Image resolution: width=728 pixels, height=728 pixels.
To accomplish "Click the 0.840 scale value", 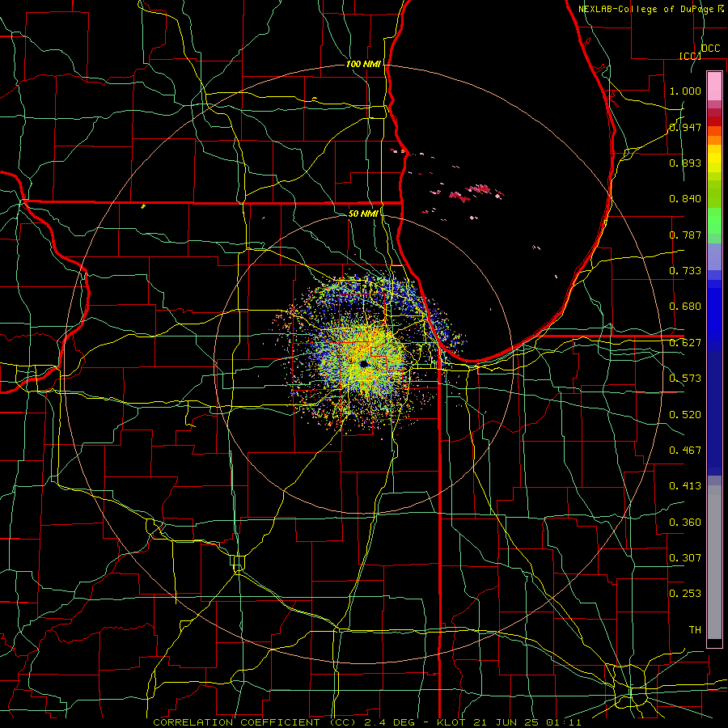I will tap(685, 199).
